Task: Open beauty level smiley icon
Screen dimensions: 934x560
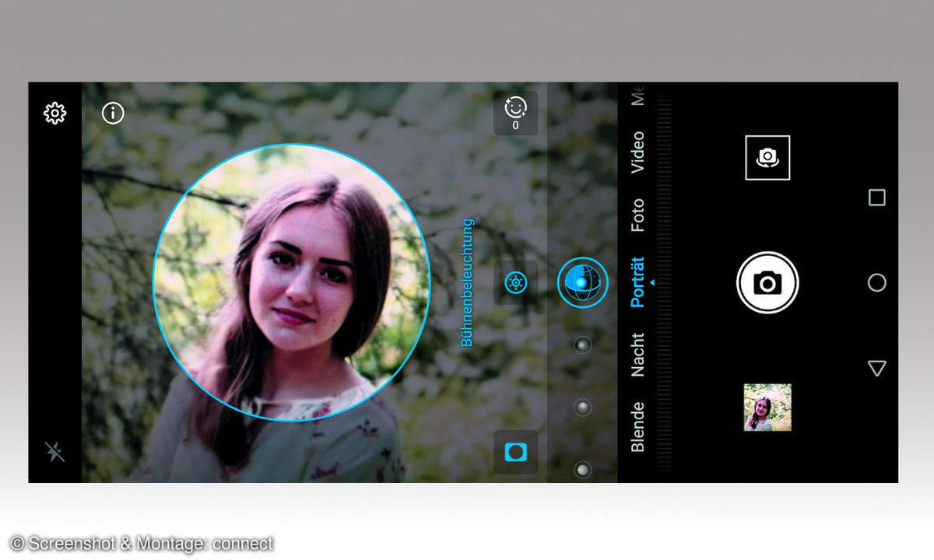Action: 515,113
